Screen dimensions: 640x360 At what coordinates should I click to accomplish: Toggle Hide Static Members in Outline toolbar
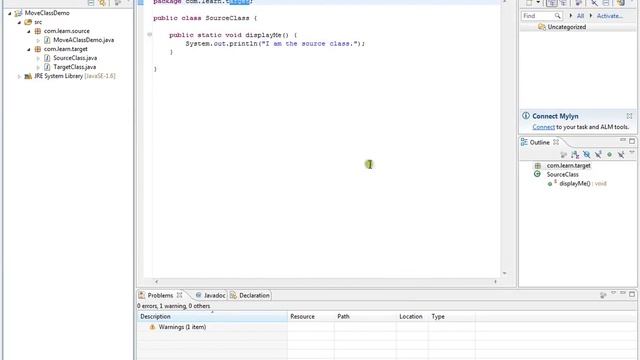pos(598,154)
